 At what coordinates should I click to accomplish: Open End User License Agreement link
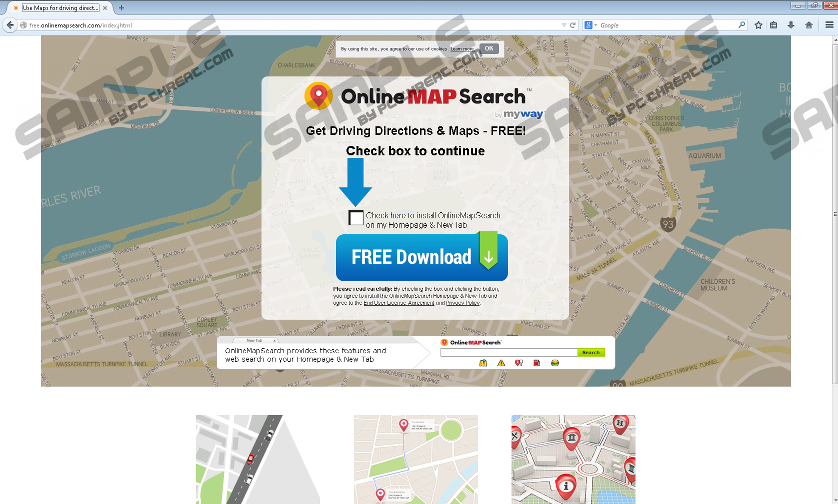point(398,303)
